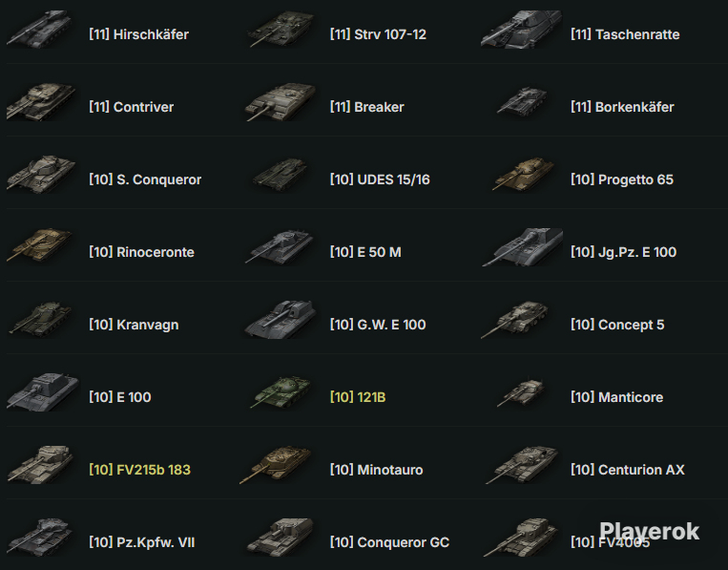Select the [10] Manticore label
This screenshot has width=728, height=570.
[x=616, y=397]
